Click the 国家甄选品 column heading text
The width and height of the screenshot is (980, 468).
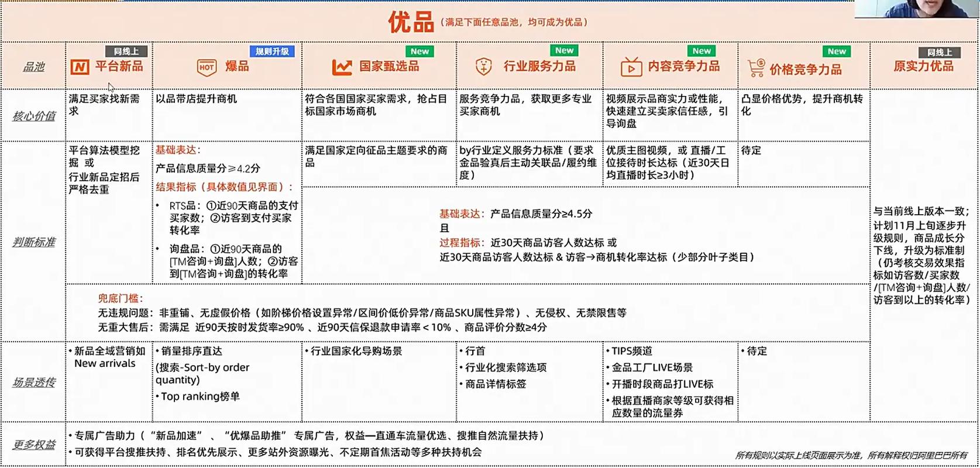click(x=389, y=66)
